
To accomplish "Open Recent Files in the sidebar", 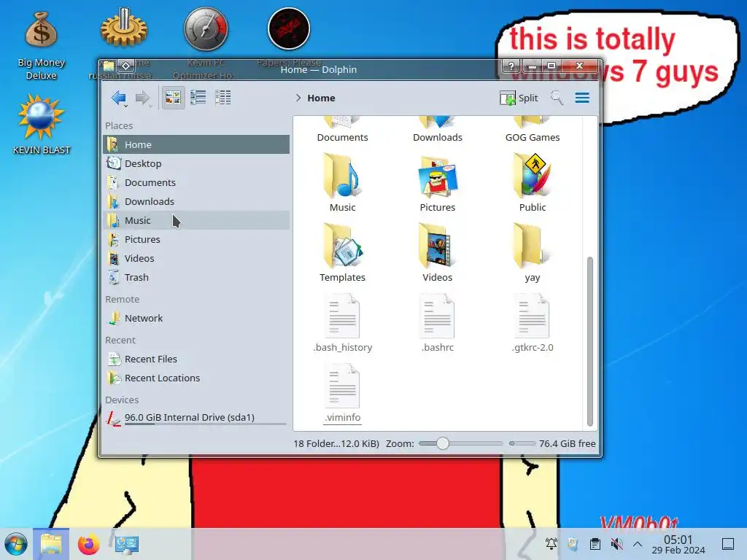I will (x=196, y=359).
